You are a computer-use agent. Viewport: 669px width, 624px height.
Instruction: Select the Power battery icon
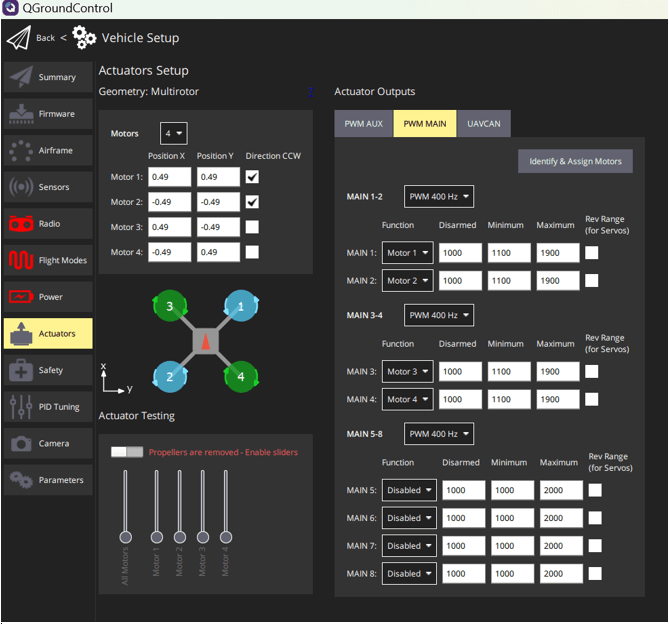tap(21, 297)
